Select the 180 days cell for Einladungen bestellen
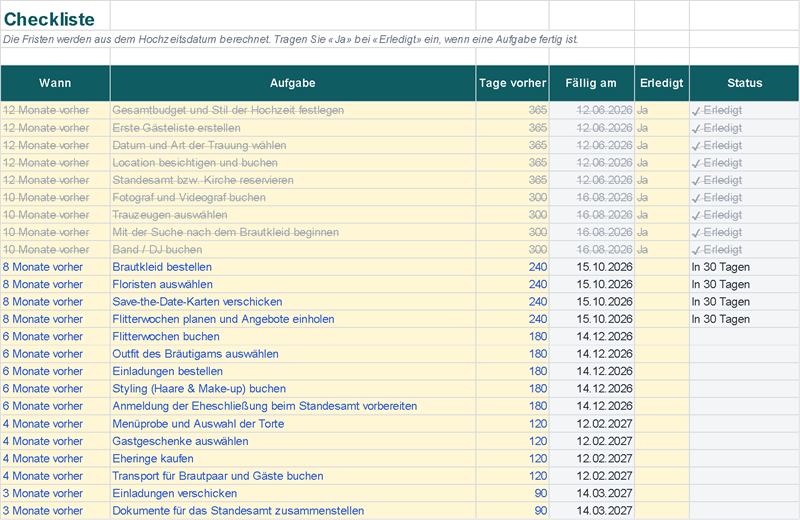This screenshot has width=800, height=520. (x=512, y=371)
